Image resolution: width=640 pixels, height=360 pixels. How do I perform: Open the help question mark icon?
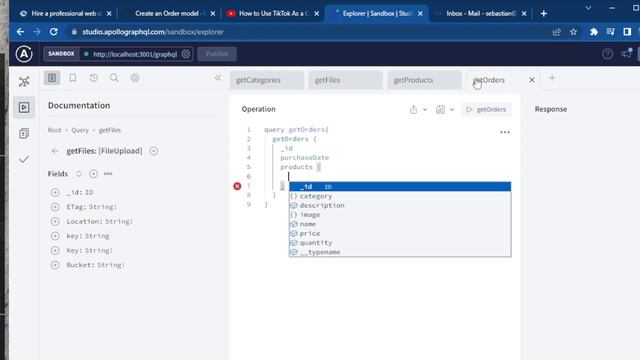[607, 54]
